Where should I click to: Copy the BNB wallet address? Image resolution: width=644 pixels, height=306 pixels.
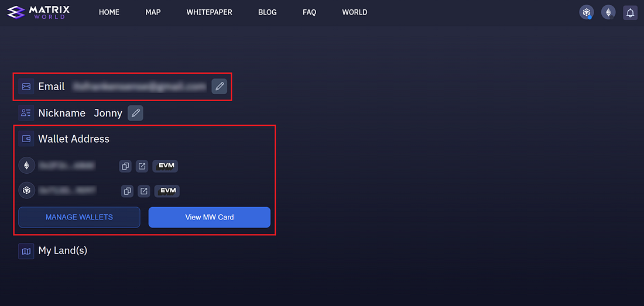pos(127,191)
